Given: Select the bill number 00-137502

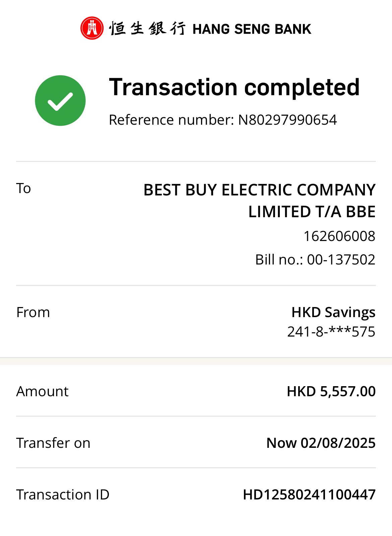Looking at the screenshot, I should tap(341, 260).
